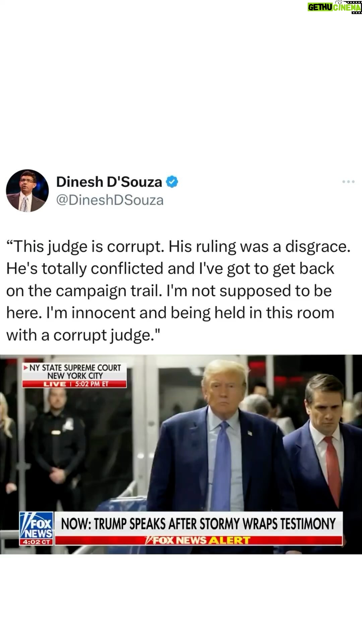Select the tweet's quoted text
Screen dimensions: 362x644
click(178, 290)
